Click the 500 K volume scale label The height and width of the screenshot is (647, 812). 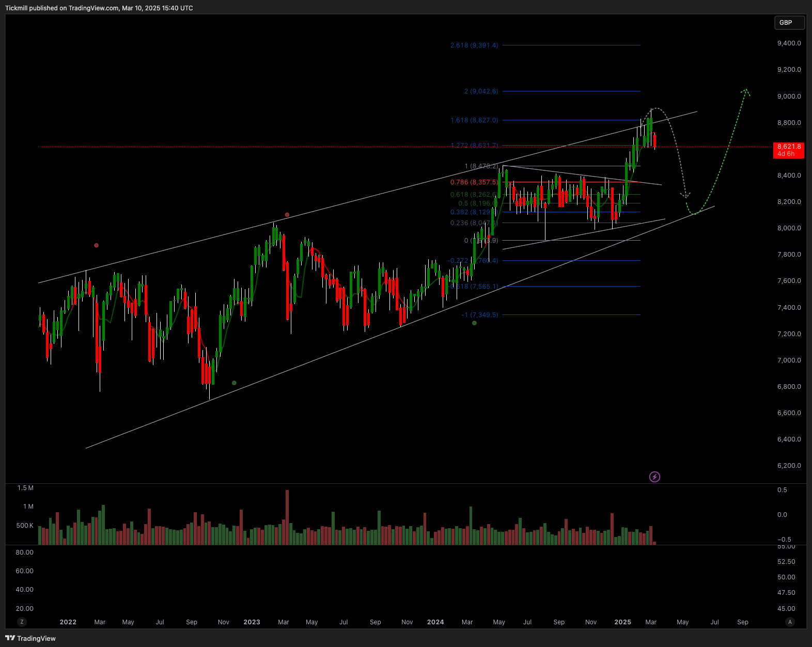click(x=25, y=526)
